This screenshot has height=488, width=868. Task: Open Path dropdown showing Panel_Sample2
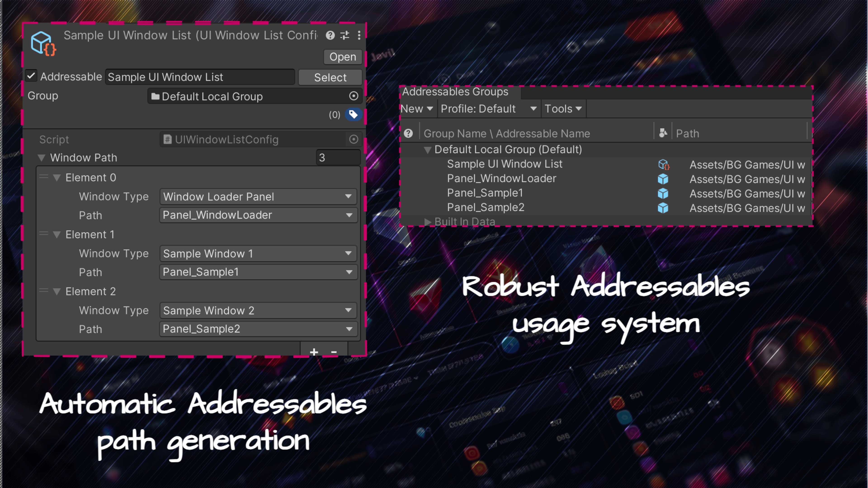tap(258, 329)
